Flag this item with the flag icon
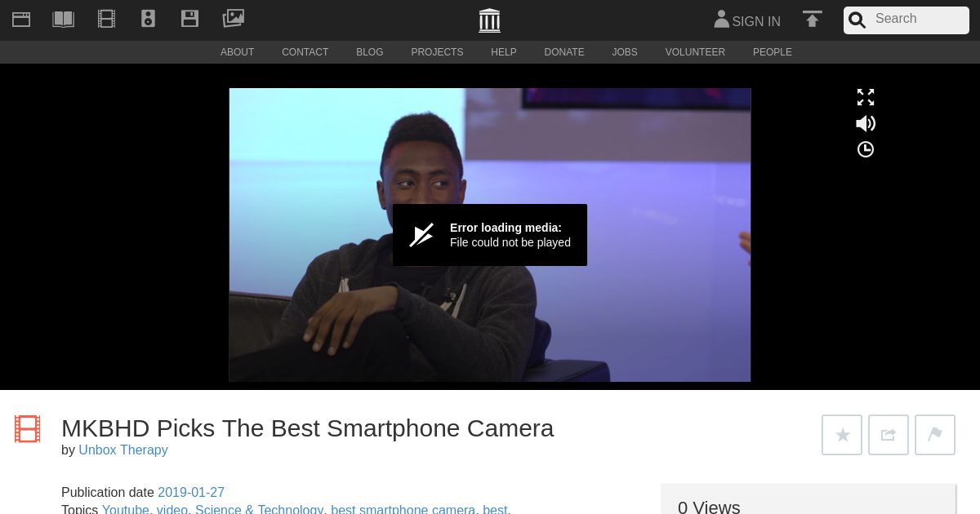Viewport: 980px width, 514px height. tap(935, 435)
